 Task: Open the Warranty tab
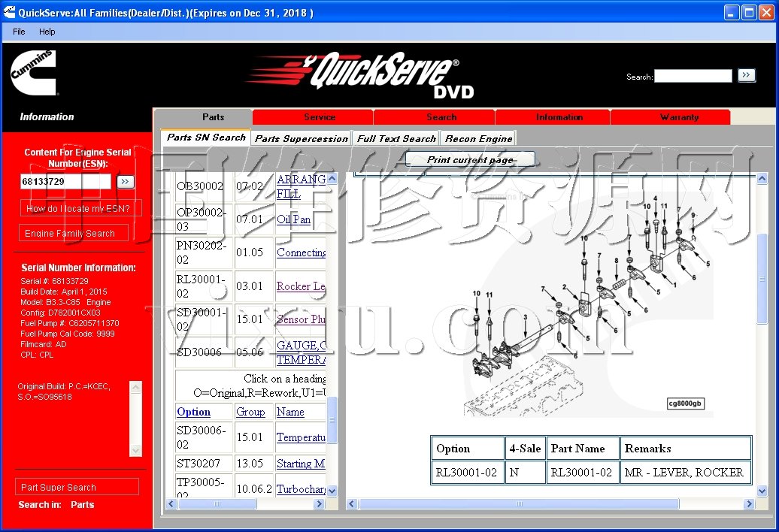(678, 117)
